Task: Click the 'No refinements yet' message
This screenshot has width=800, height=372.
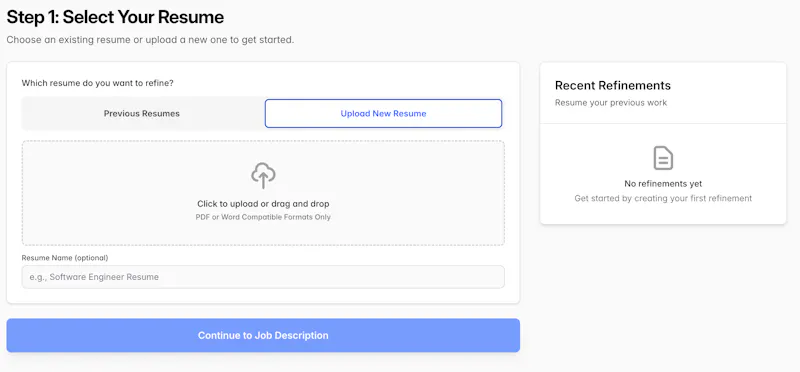Action: pos(663,184)
